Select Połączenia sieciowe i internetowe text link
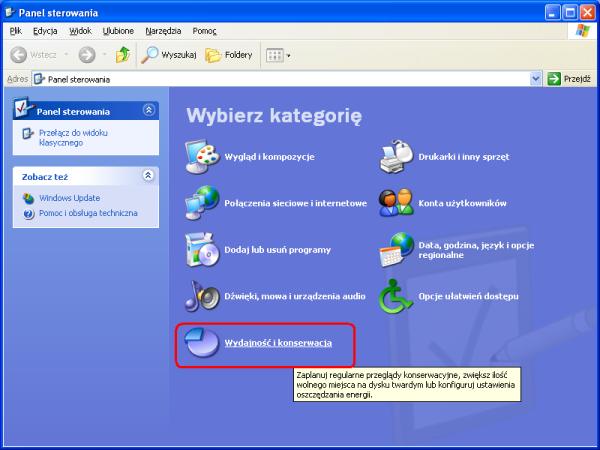Viewport: 600px width, 450px height. tap(295, 203)
